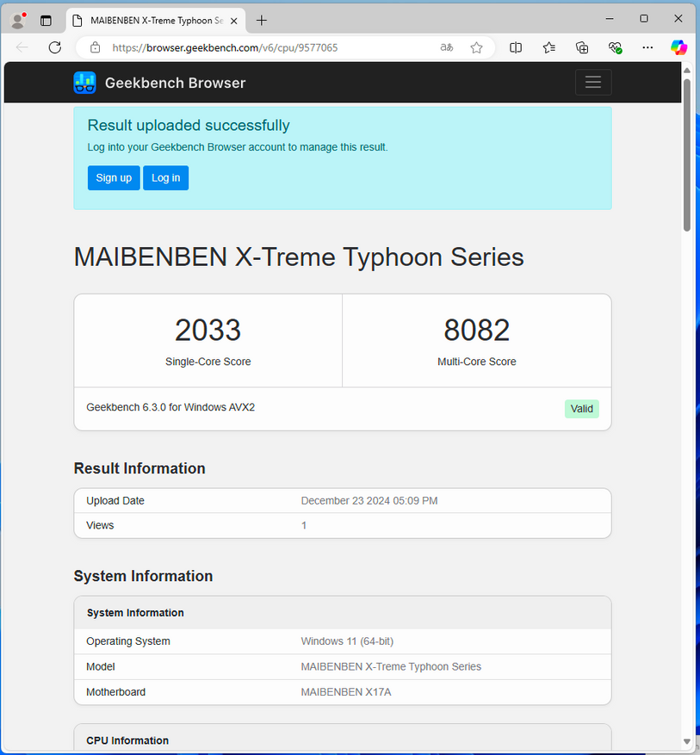700x755 pixels.
Task: Click the Valid badge
Action: [581, 409]
